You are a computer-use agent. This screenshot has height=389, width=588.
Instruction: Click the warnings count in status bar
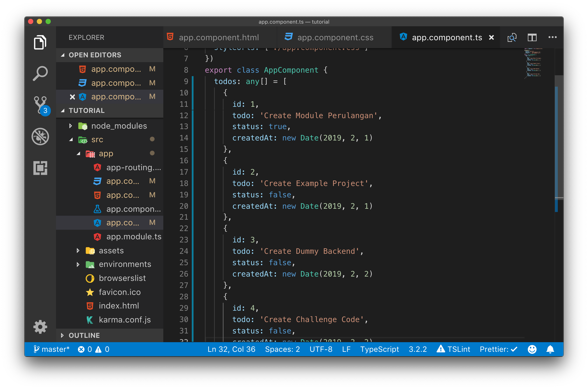[x=102, y=349]
